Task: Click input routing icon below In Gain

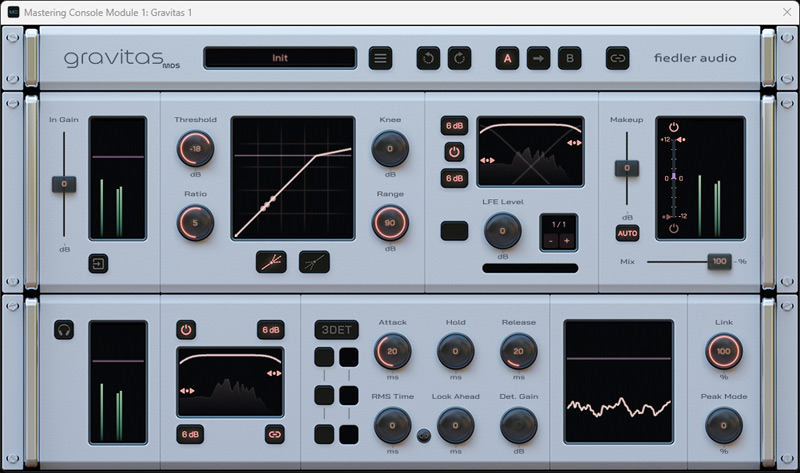Action: tap(98, 264)
